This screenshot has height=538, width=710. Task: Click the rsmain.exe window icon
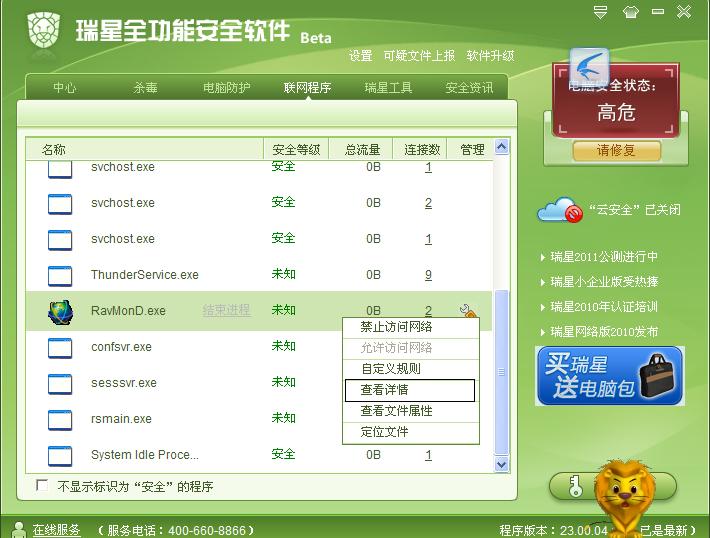pyautogui.click(x=60, y=420)
